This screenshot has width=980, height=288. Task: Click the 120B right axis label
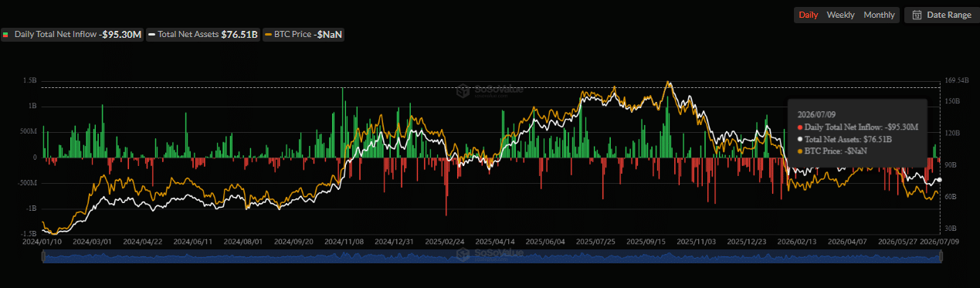[x=952, y=133]
